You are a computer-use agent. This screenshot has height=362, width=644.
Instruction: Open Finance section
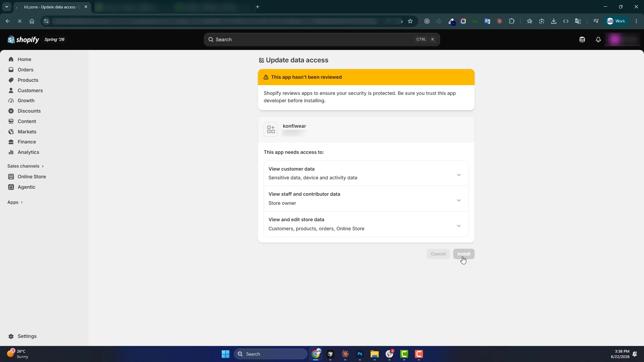tap(26, 142)
